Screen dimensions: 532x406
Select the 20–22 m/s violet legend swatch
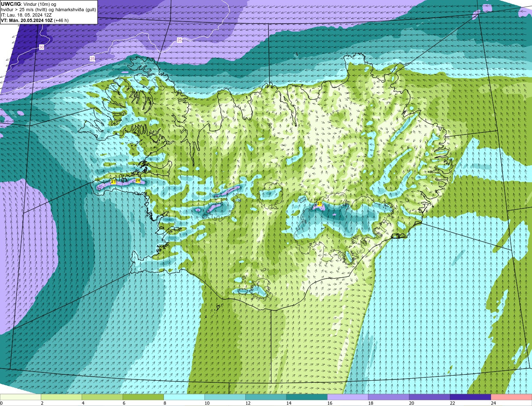[x=430, y=397]
